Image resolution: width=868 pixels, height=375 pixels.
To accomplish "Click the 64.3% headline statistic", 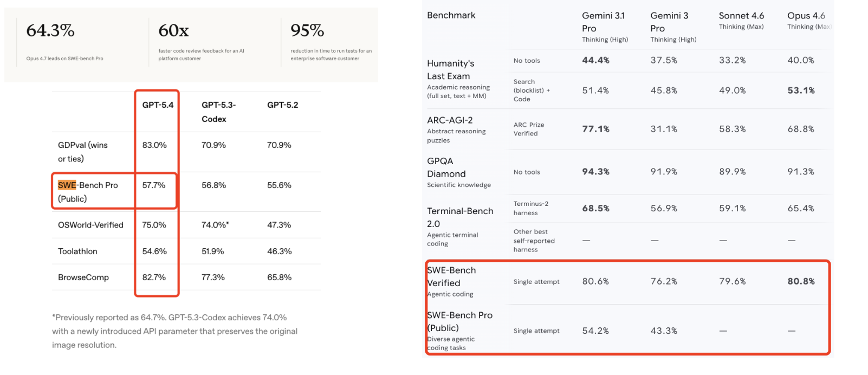I will coord(50,31).
